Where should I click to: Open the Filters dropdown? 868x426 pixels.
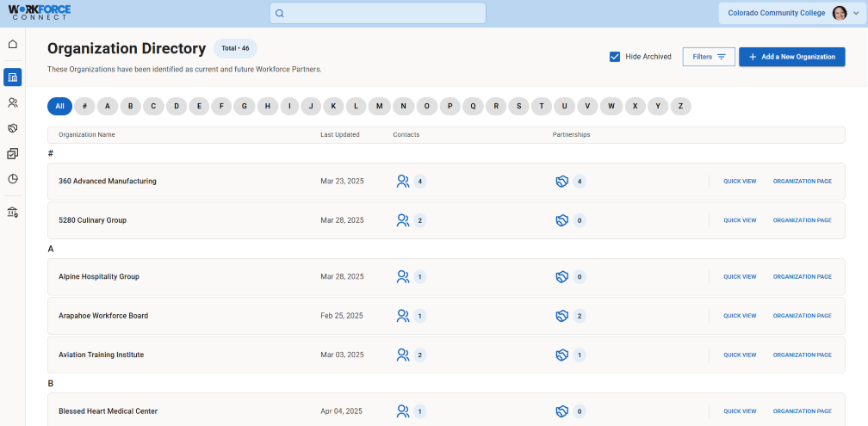[x=709, y=57]
